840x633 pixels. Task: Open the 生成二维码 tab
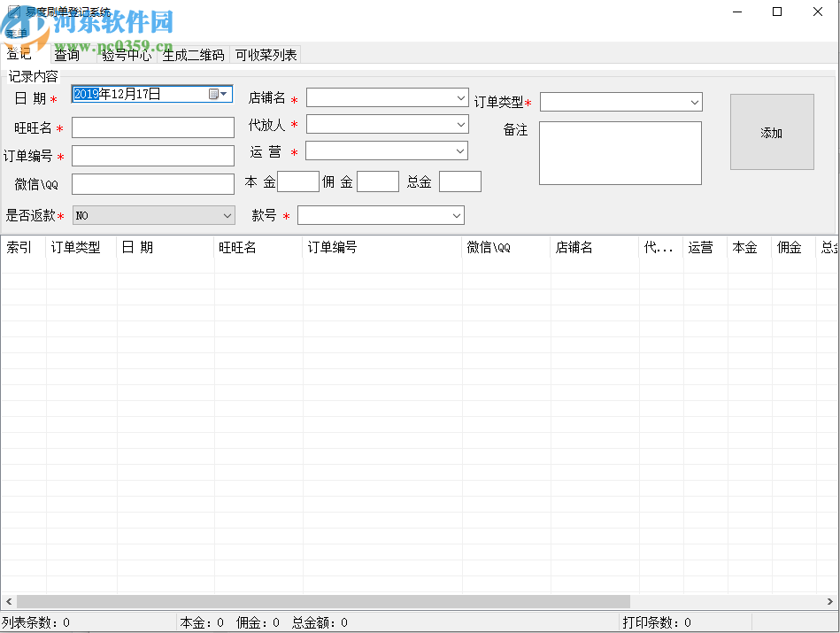tap(193, 55)
